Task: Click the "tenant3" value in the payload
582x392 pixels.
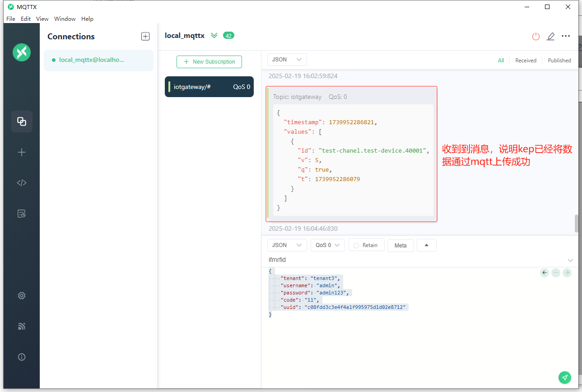Action: (324, 278)
